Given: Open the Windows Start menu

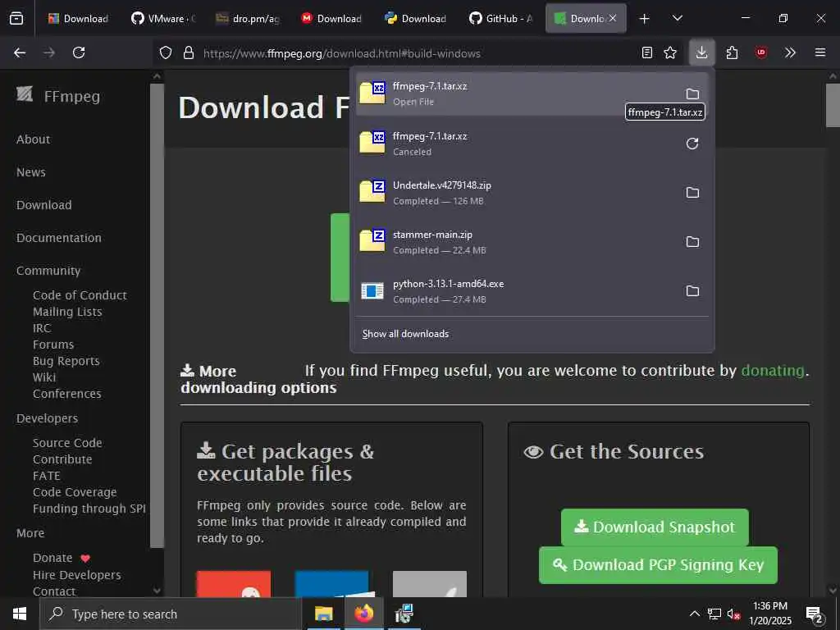Looking at the screenshot, I should [20, 614].
